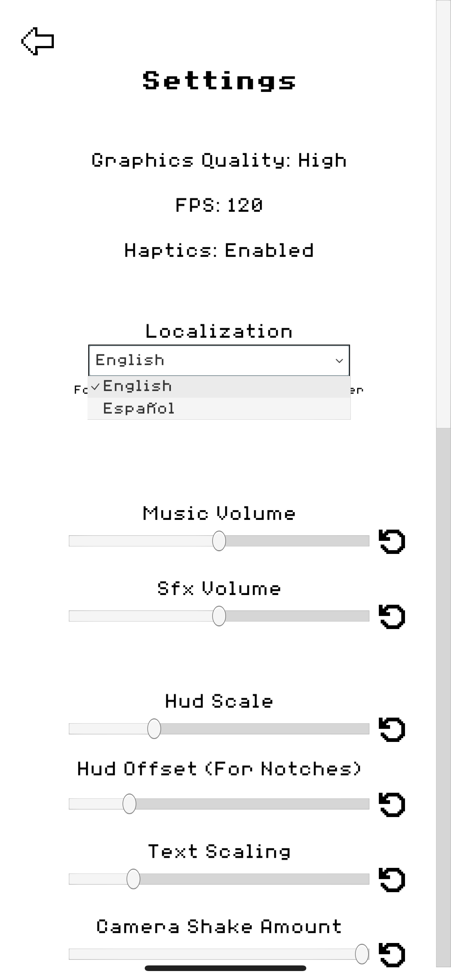Viewport: 451px width, 980px height.
Task: Click the Hud Scale slider handle
Action: click(x=154, y=728)
